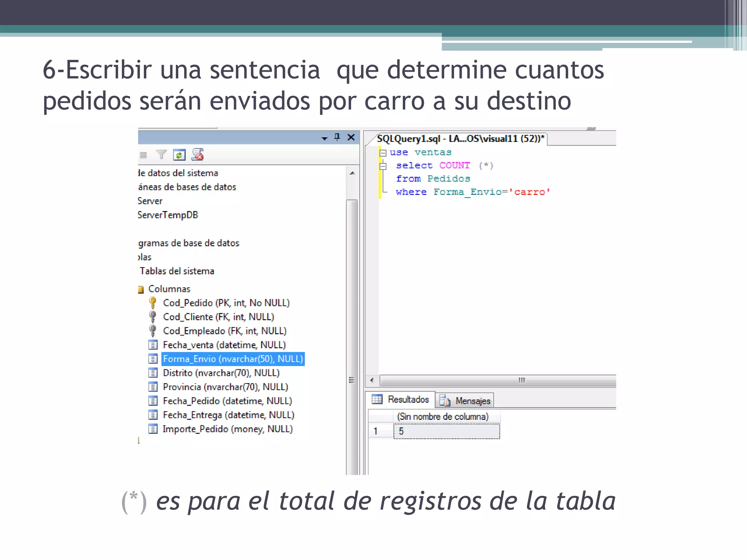Click the script icon with red mark
The height and width of the screenshot is (560, 747).
(198, 155)
